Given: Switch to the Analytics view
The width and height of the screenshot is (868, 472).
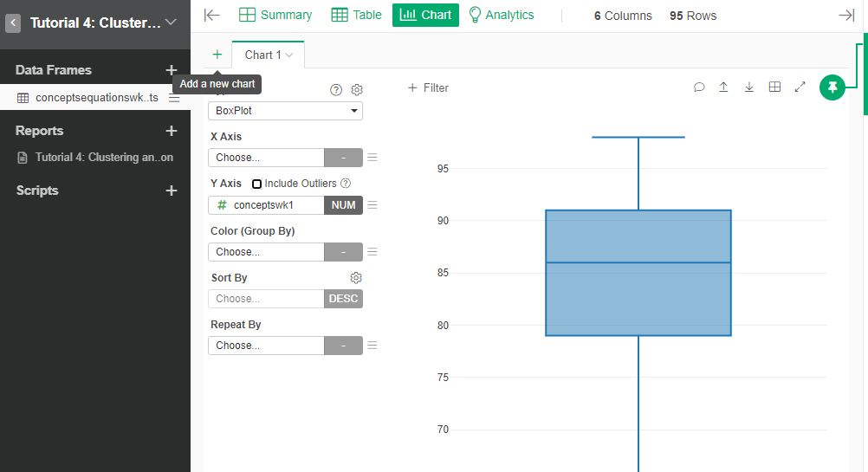Looking at the screenshot, I should [x=501, y=15].
